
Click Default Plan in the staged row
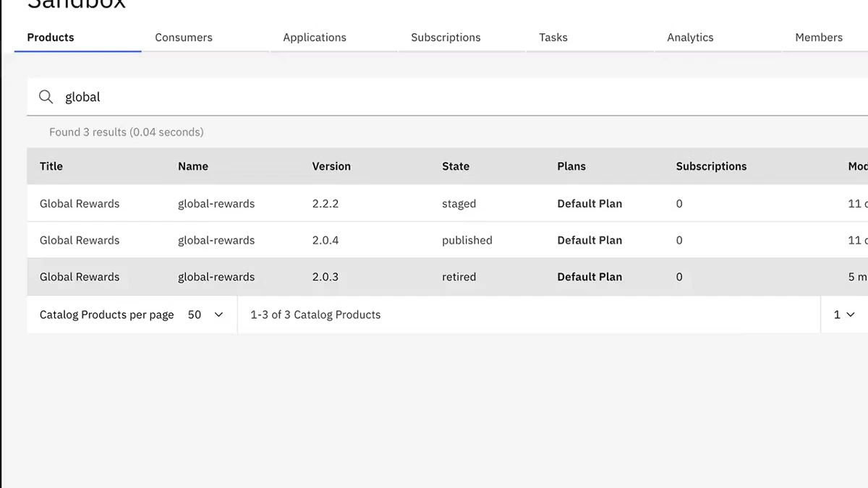(590, 204)
